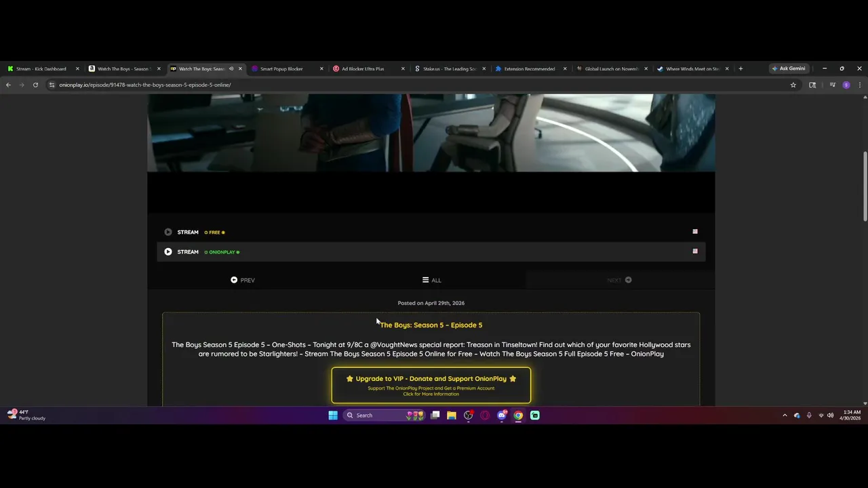
Task: Switch to the Where Winds Meet tab
Action: [692, 68]
